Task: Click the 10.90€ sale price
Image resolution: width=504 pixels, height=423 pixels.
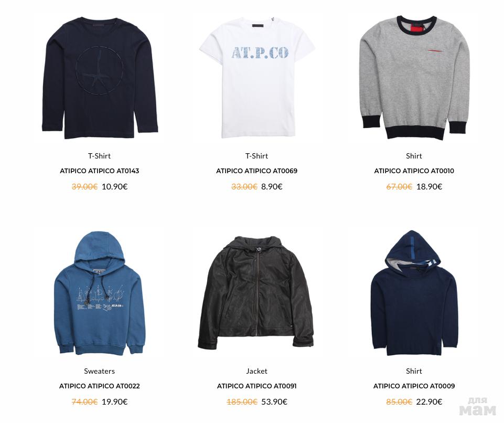Action: click(115, 186)
